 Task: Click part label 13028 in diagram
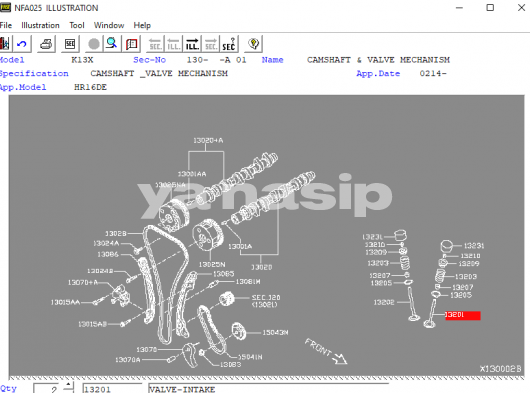point(116,234)
